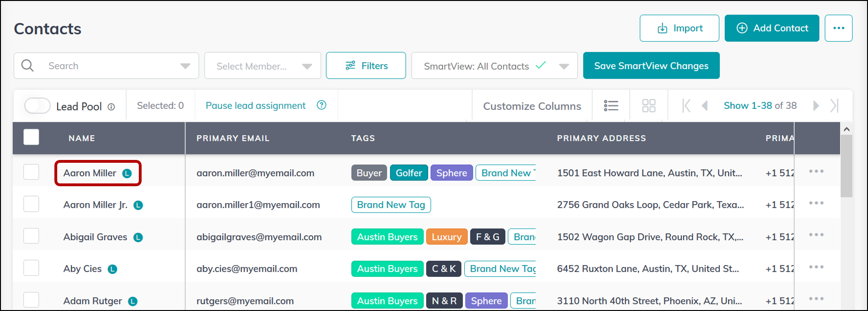Click Sphere tag on Adam Rutger row
Screen dimensions: 868x311
(x=486, y=301)
